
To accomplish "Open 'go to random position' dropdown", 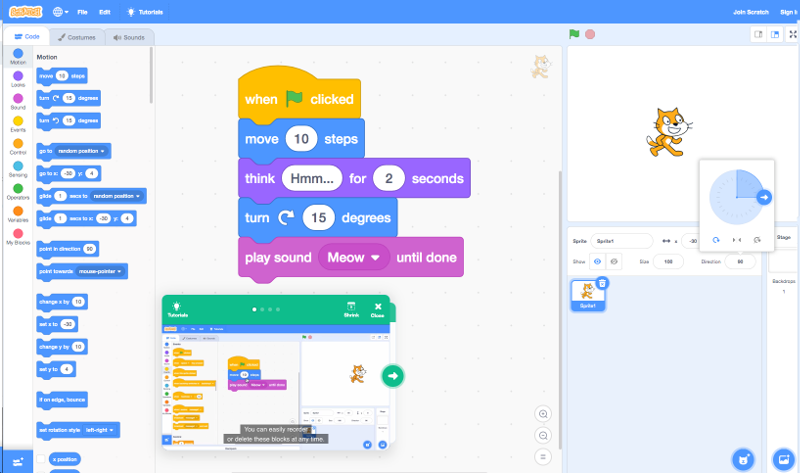I will point(81,152).
